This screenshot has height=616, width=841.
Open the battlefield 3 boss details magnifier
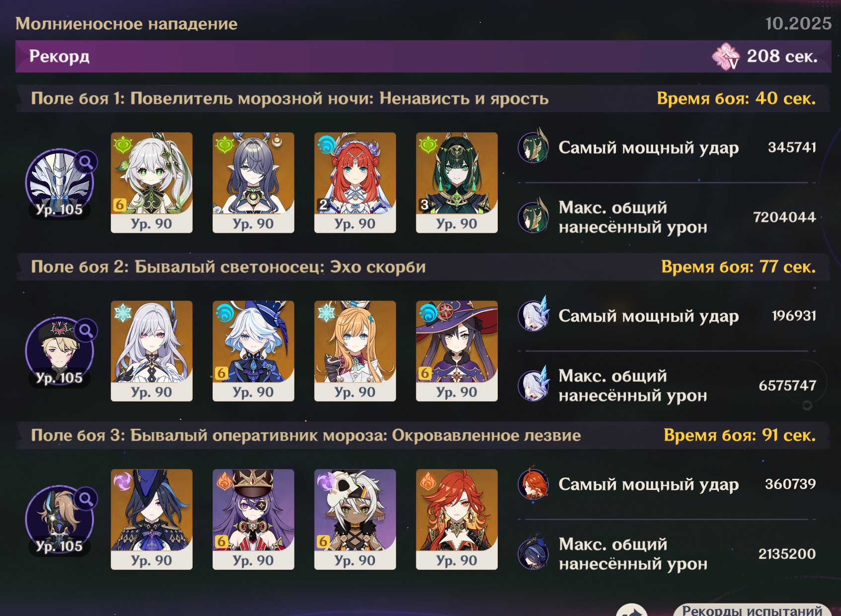point(86,498)
